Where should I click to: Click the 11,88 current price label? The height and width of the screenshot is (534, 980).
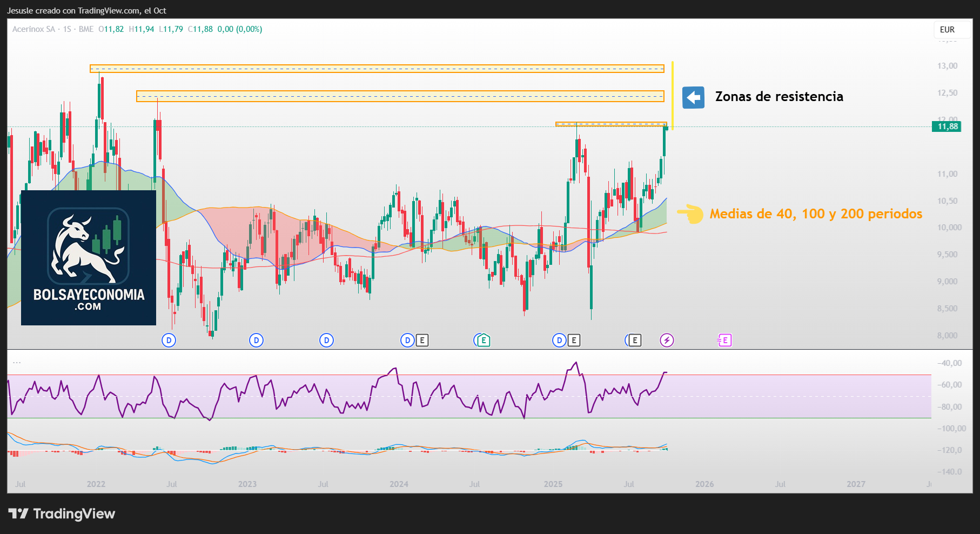point(947,126)
